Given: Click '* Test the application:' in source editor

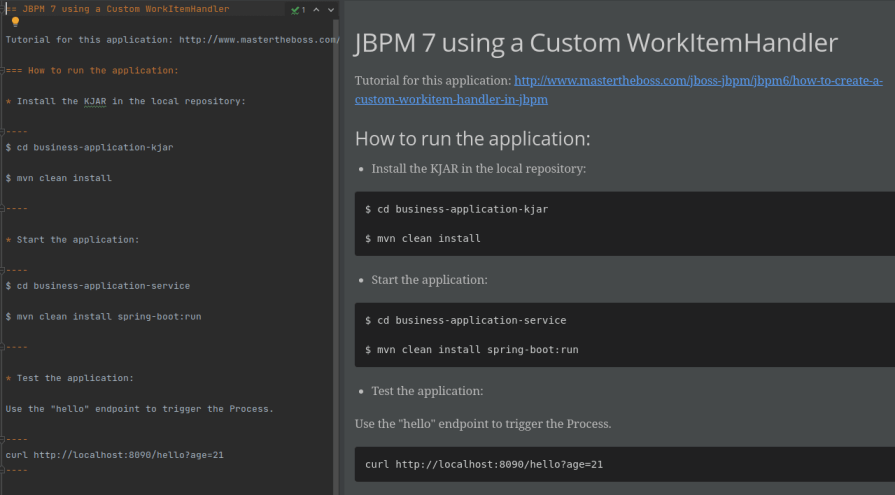Looking at the screenshot, I should point(70,378).
